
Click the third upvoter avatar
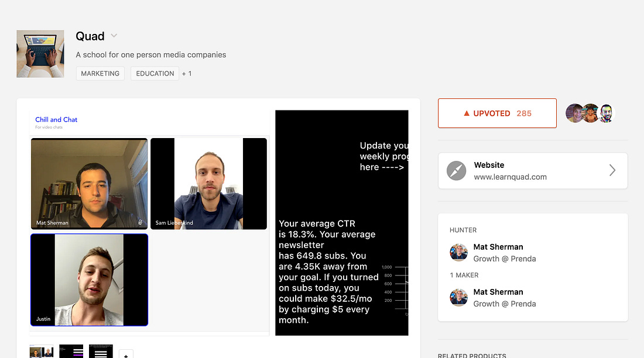point(607,113)
